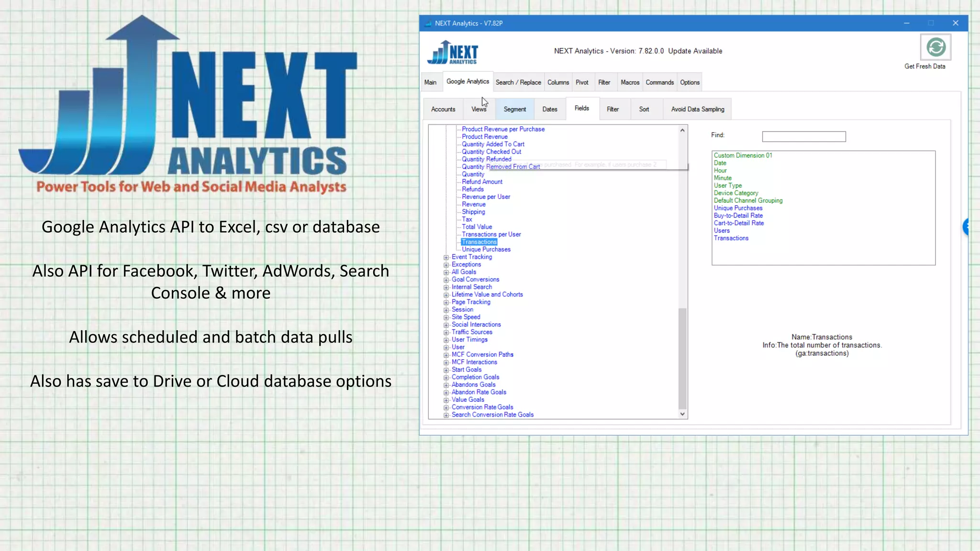Click the tree scrollbar up arrow
Viewport: 980px width, 551px height.
coord(682,130)
